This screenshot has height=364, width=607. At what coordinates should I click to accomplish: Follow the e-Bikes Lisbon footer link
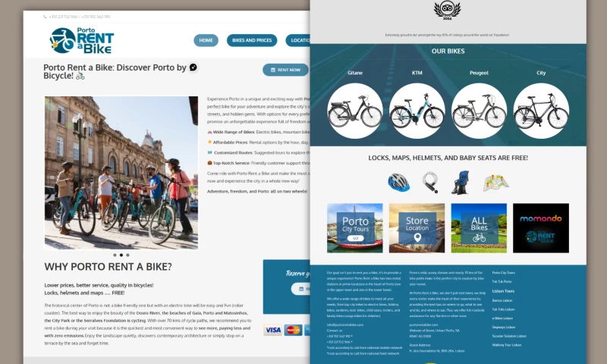pyautogui.click(x=502, y=318)
